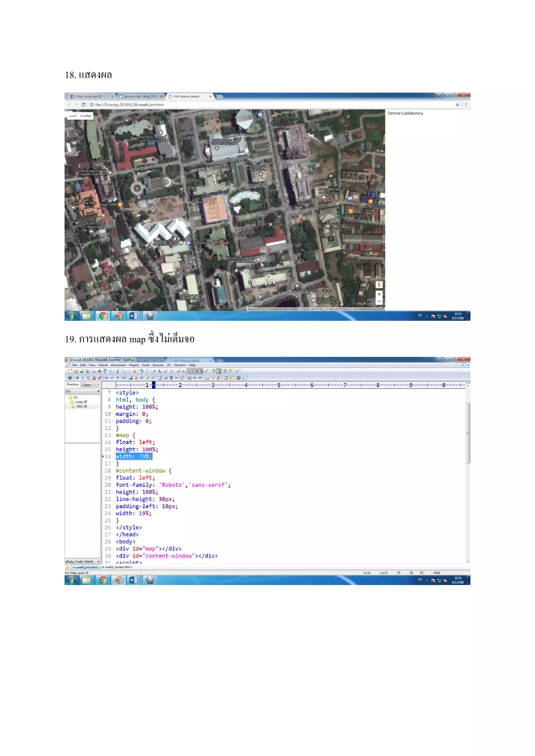Switch to googlemap Chrome tab

[141, 97]
